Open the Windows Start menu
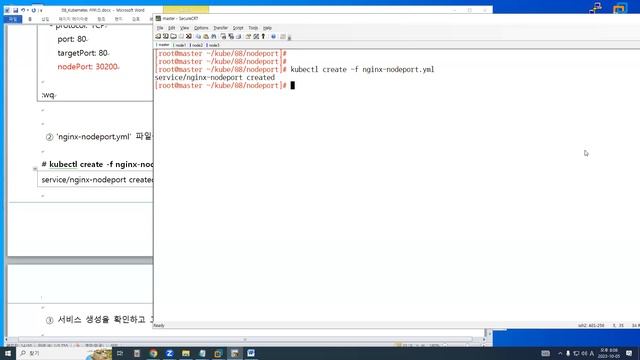640x360 pixels. tap(8, 353)
